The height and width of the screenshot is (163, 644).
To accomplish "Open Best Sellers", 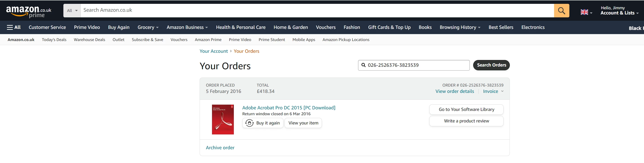I will [501, 27].
